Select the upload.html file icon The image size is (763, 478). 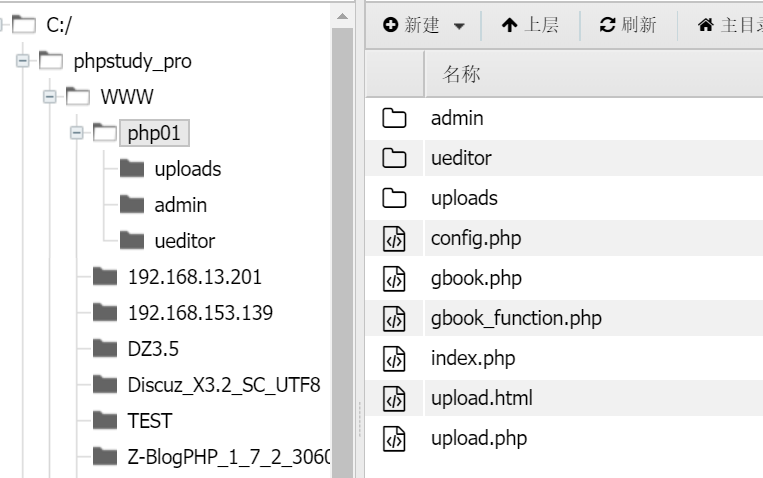coord(394,399)
